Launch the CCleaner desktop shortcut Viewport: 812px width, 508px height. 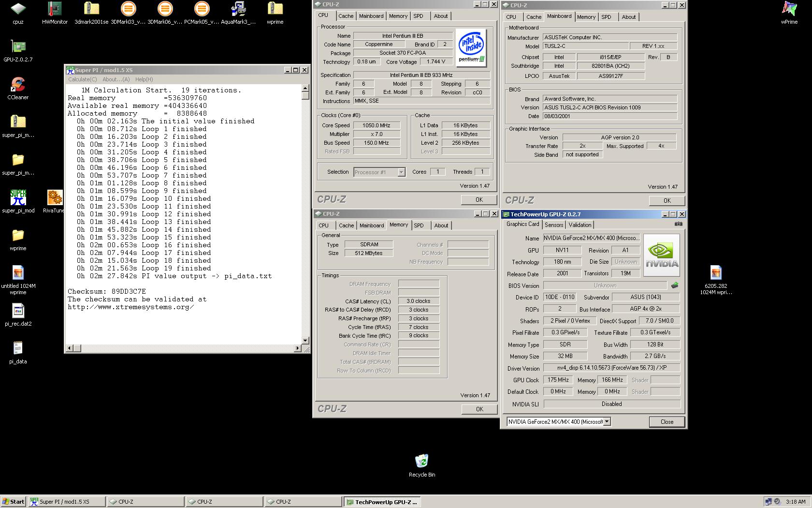tap(18, 88)
